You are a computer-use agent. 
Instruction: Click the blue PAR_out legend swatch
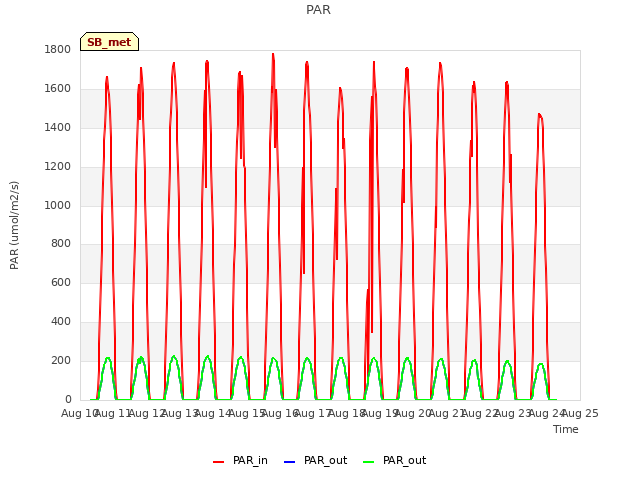(289, 462)
